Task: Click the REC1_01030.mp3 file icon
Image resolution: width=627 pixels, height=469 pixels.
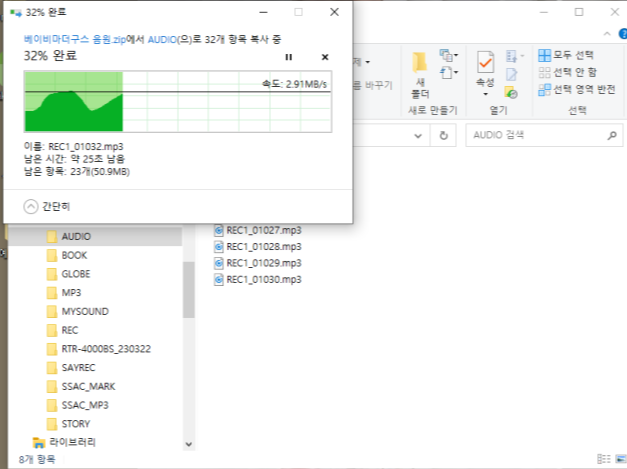Action: pyautogui.click(x=218, y=279)
